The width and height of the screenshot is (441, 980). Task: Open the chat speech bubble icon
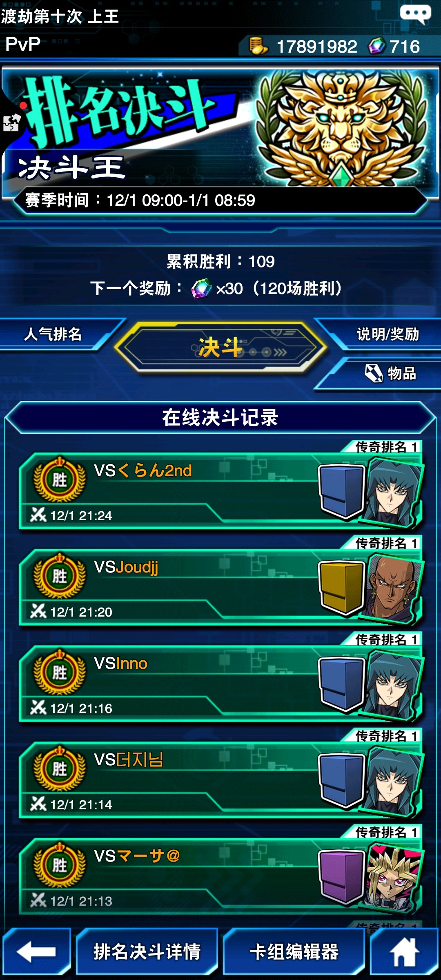click(x=415, y=14)
